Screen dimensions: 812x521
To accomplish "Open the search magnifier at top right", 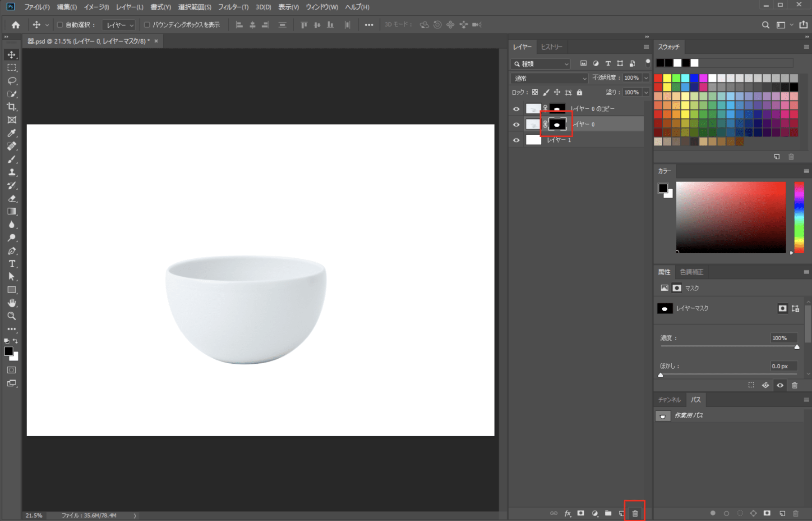I will click(766, 25).
